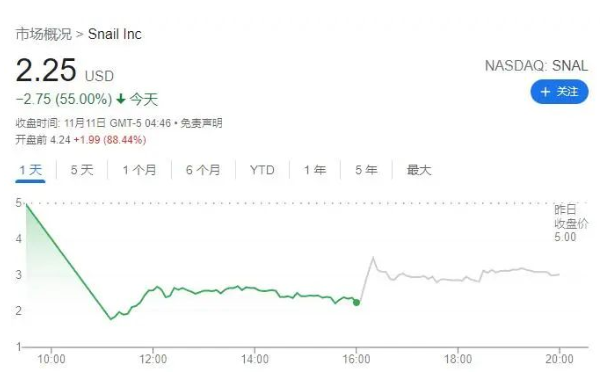Switch to the 5 天 tab
Screen dimensions: 604x380
82,170
